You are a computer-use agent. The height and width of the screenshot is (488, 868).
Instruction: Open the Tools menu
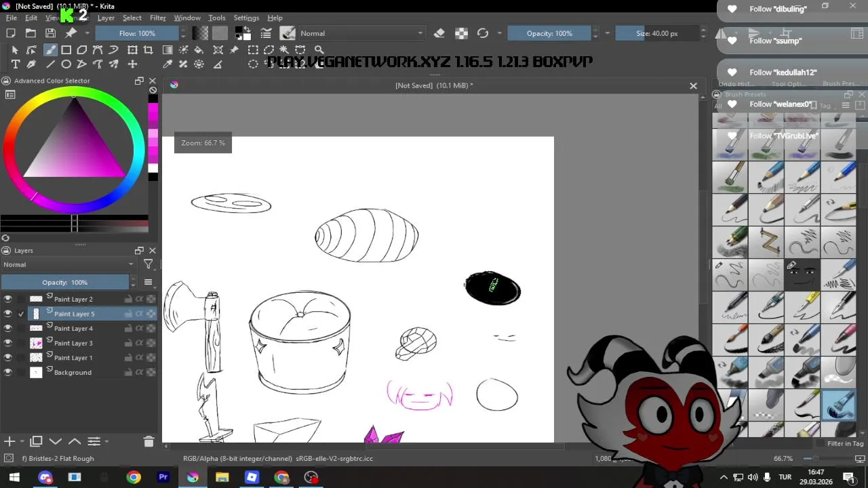pyautogui.click(x=217, y=18)
